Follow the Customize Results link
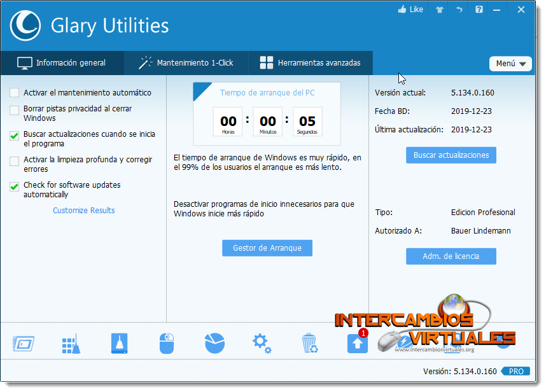 83,211
